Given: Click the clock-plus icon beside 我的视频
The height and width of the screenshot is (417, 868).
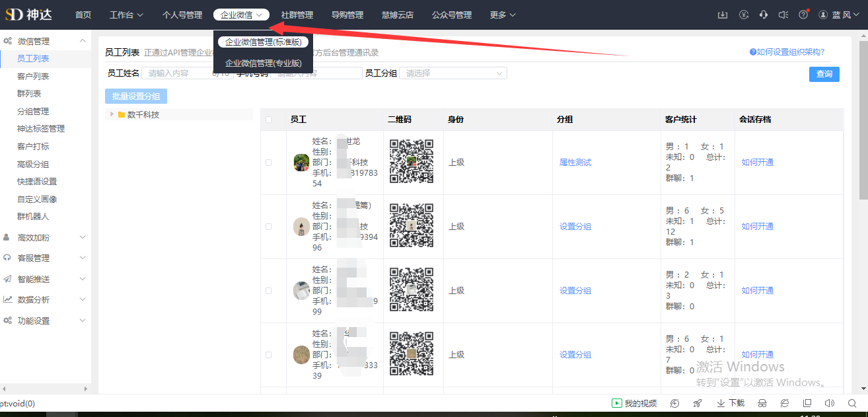Looking at the screenshot, I should 674,403.
